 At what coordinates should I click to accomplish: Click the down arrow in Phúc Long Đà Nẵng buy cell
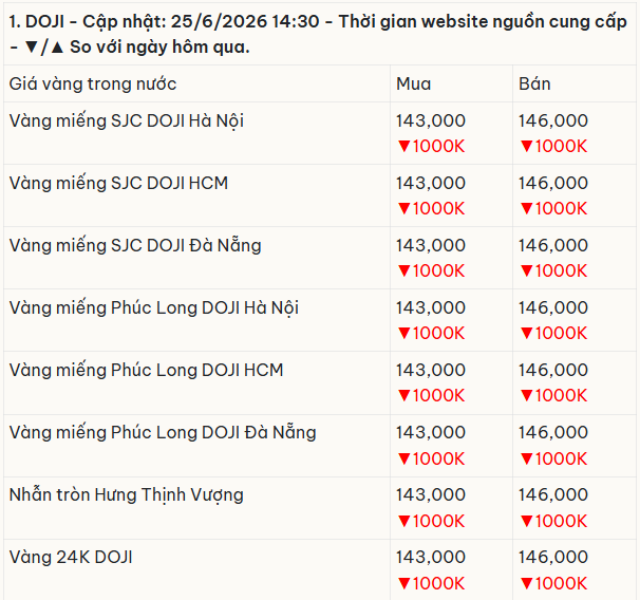[404, 459]
